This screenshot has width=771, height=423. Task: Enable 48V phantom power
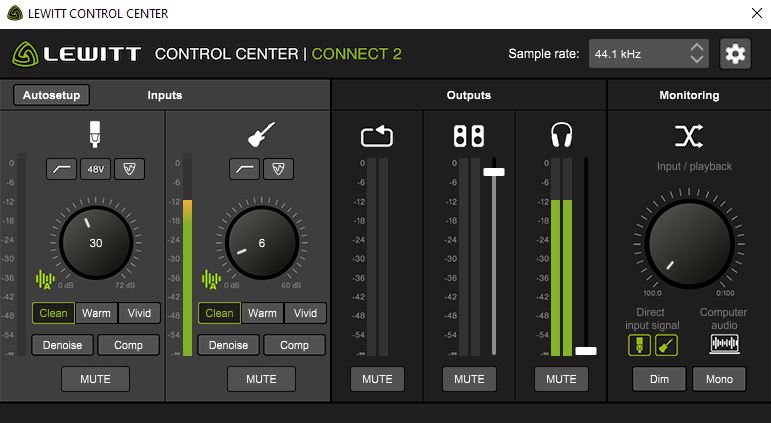(95, 169)
